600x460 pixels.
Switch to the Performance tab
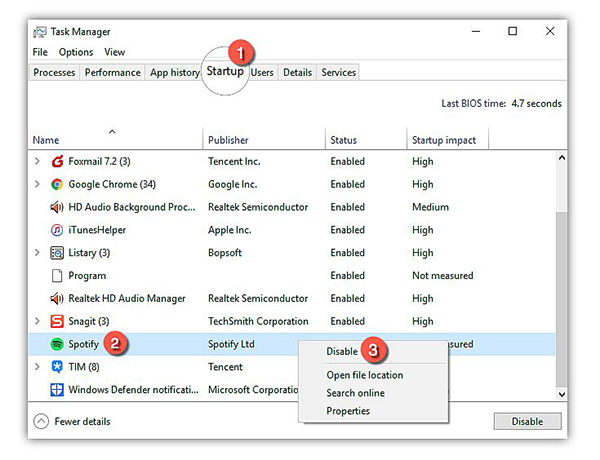[x=112, y=72]
